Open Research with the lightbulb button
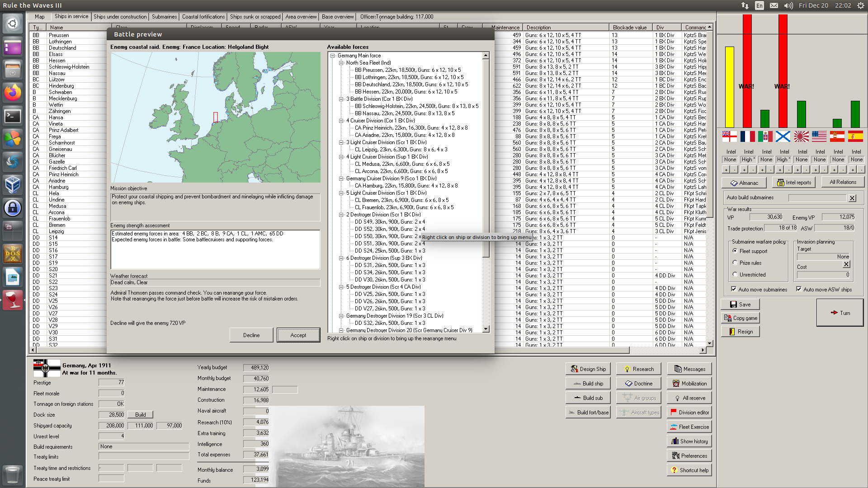Screen dimensions: 868x488 638,369
